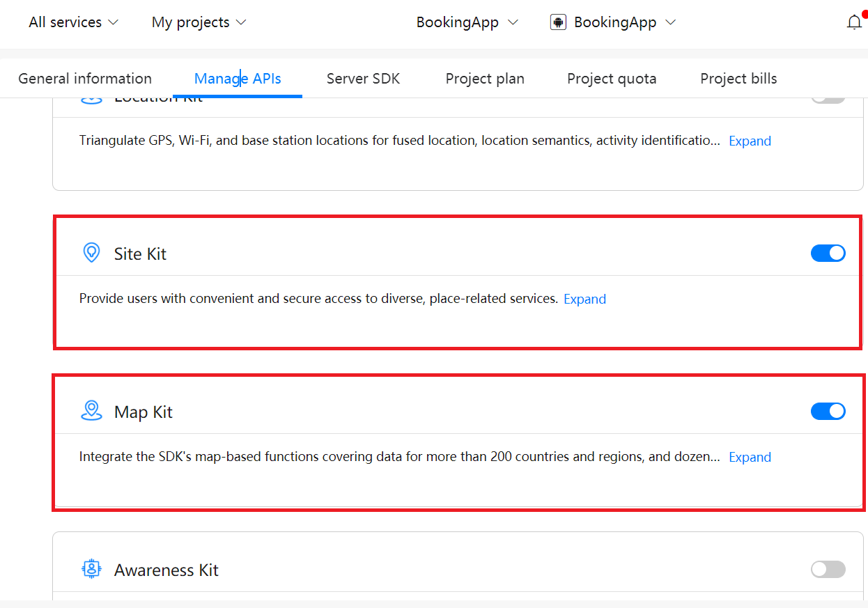Expand the Map Kit description

click(750, 457)
